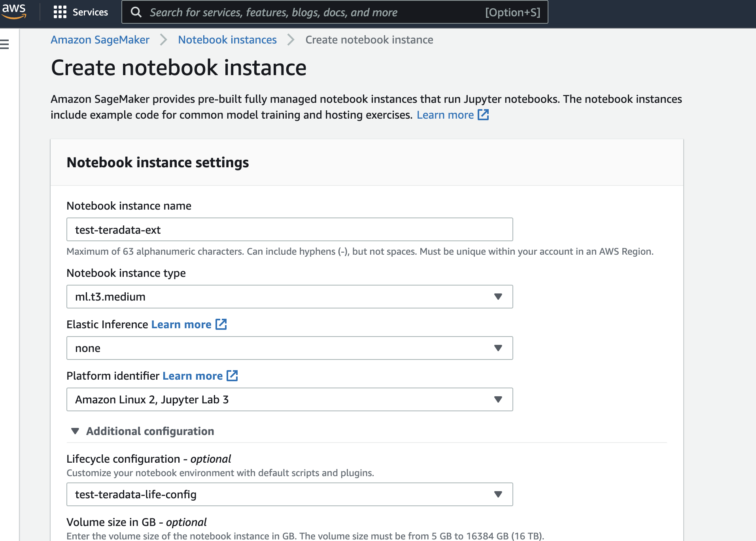Image resolution: width=756 pixels, height=541 pixels.
Task: Click external link icon after intro Learn more
Action: [x=483, y=115]
